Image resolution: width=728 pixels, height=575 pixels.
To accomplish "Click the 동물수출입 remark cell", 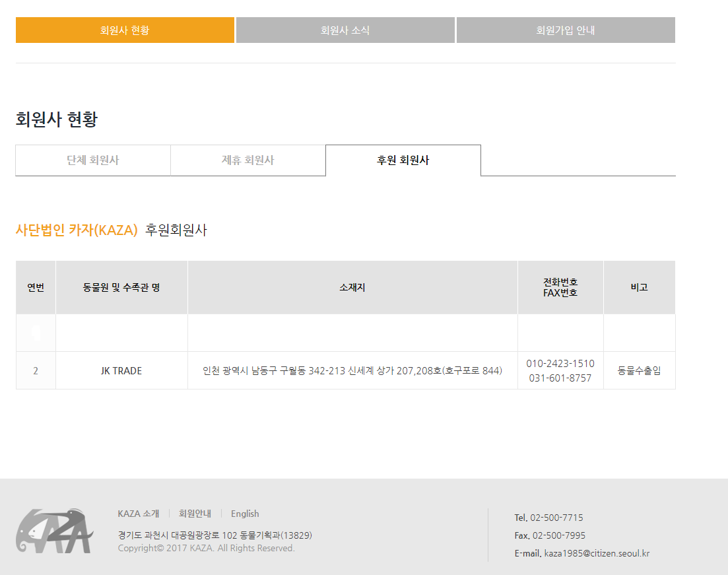I will (x=639, y=371).
